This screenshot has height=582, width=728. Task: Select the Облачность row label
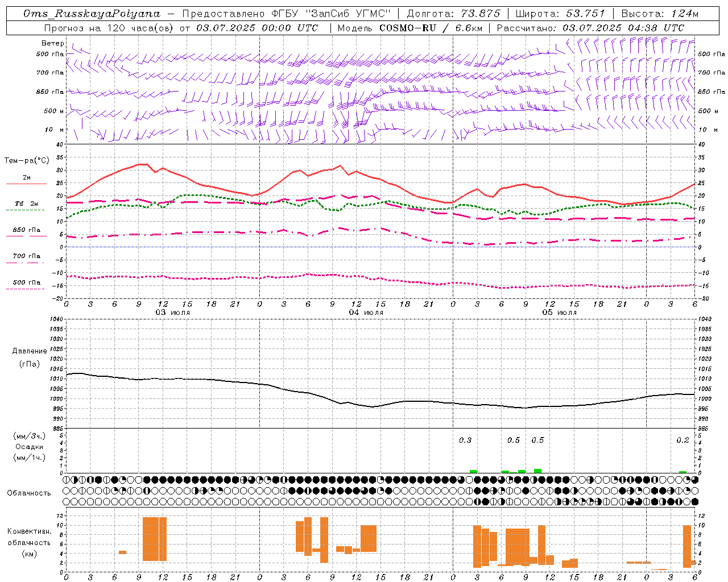tap(29, 493)
